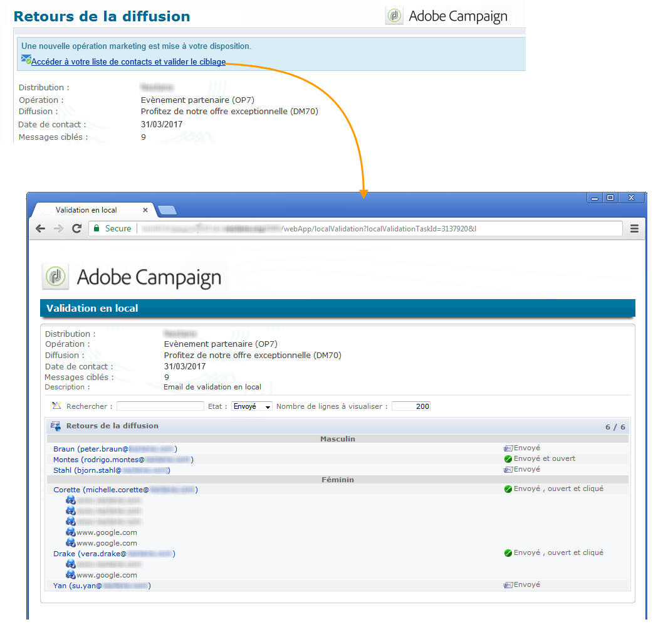
Task: Focus the Rechercher search field
Action: pos(160,406)
